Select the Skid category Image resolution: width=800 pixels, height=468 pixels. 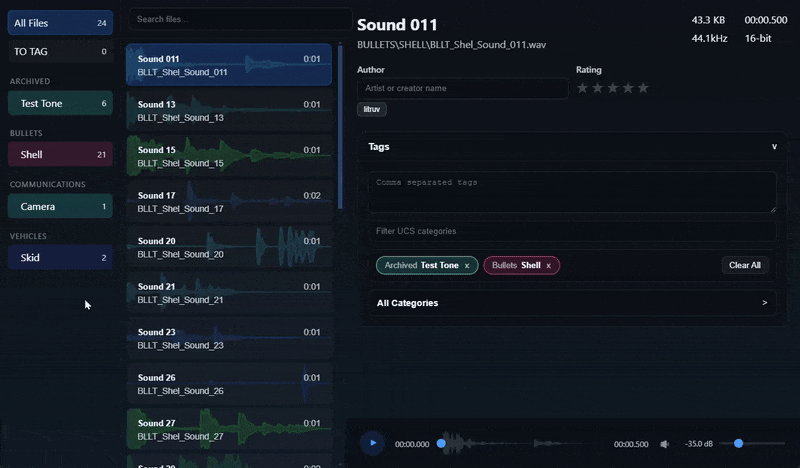(60, 258)
